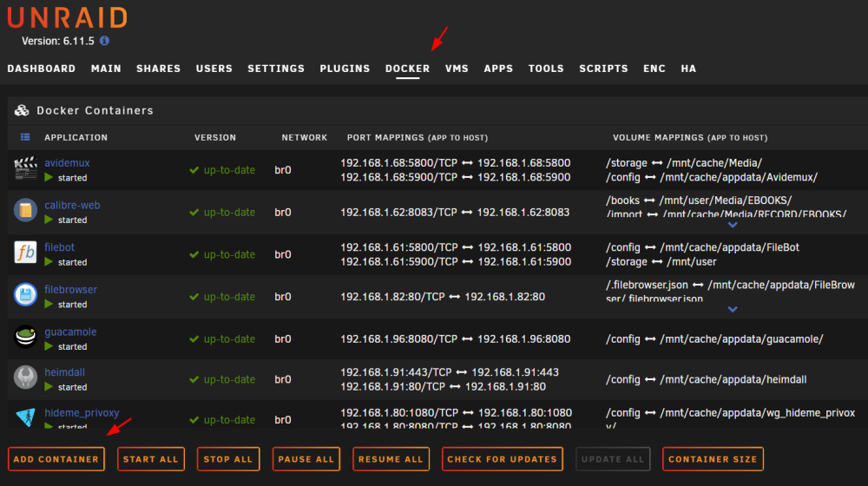
Task: Click the hideme_privoxy up-to-date checkmark
Action: click(x=194, y=419)
